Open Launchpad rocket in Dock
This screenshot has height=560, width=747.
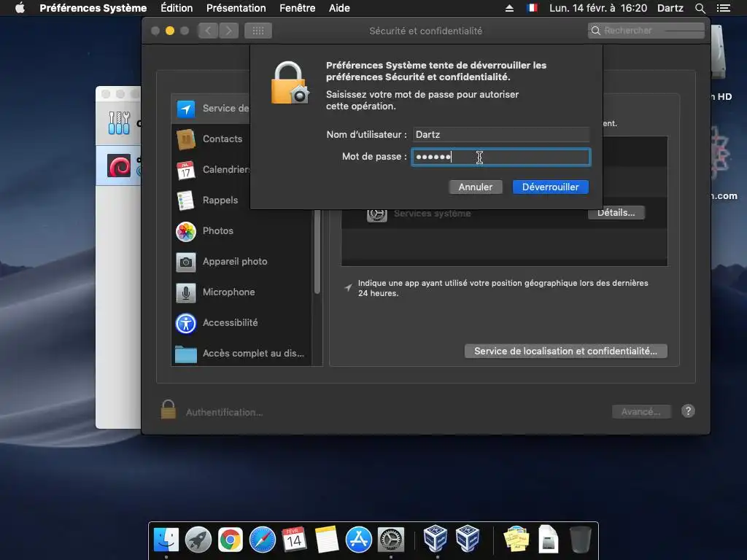click(x=198, y=540)
